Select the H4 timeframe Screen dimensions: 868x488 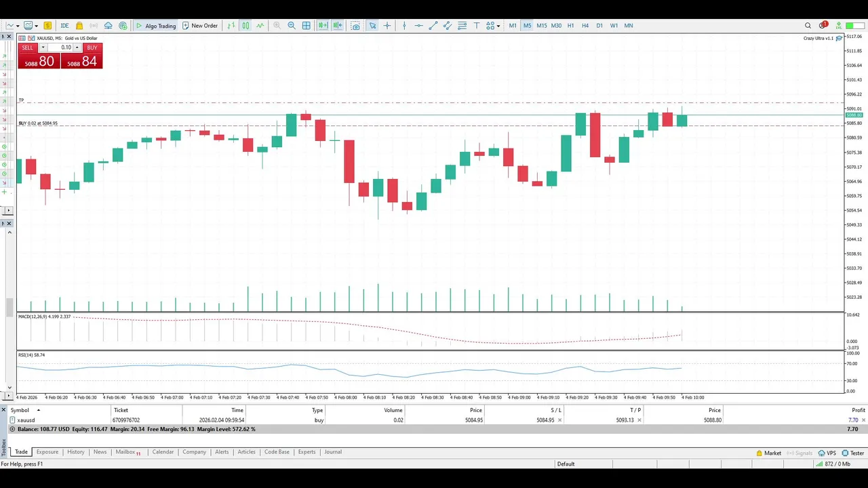585,26
